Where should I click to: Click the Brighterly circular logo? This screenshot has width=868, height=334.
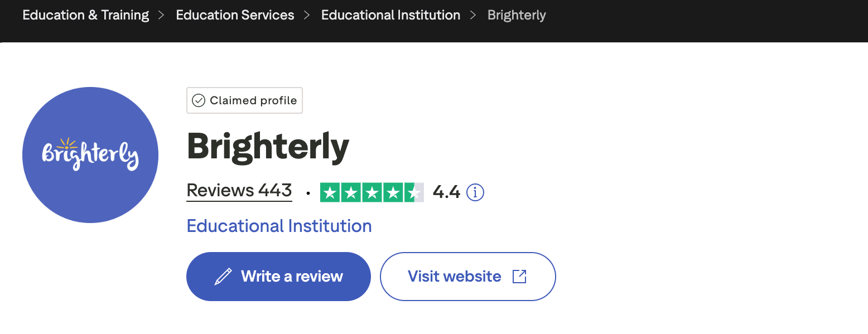tap(90, 155)
